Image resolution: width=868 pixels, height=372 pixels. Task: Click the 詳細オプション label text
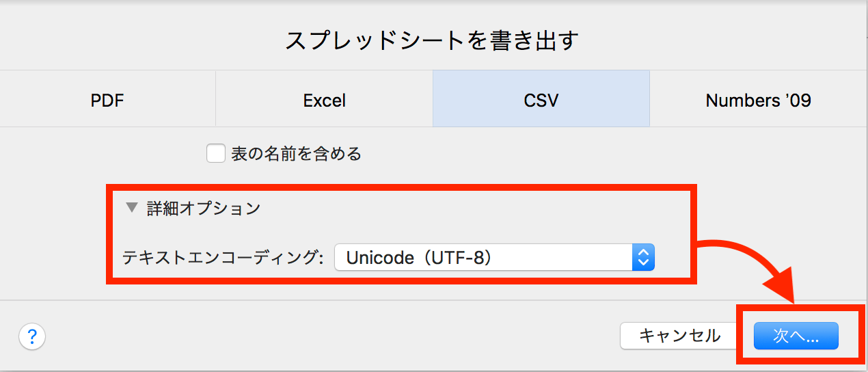[204, 208]
